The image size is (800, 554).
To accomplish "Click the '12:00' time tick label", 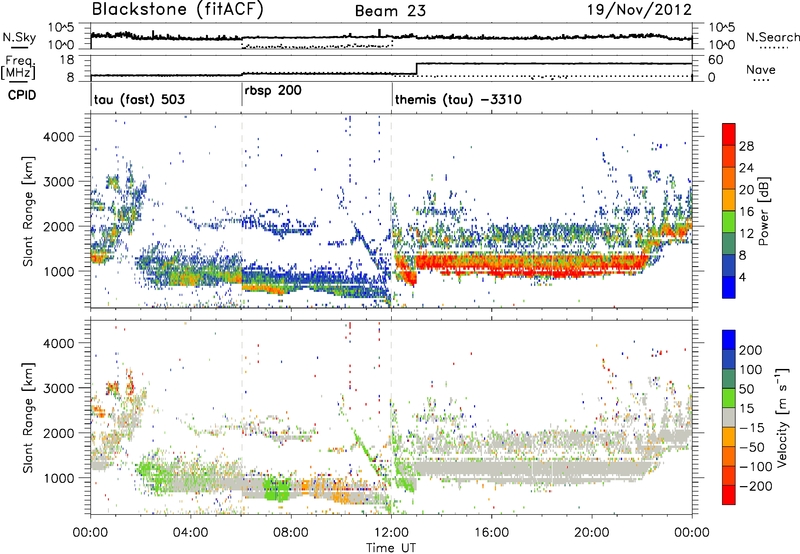I will [391, 533].
